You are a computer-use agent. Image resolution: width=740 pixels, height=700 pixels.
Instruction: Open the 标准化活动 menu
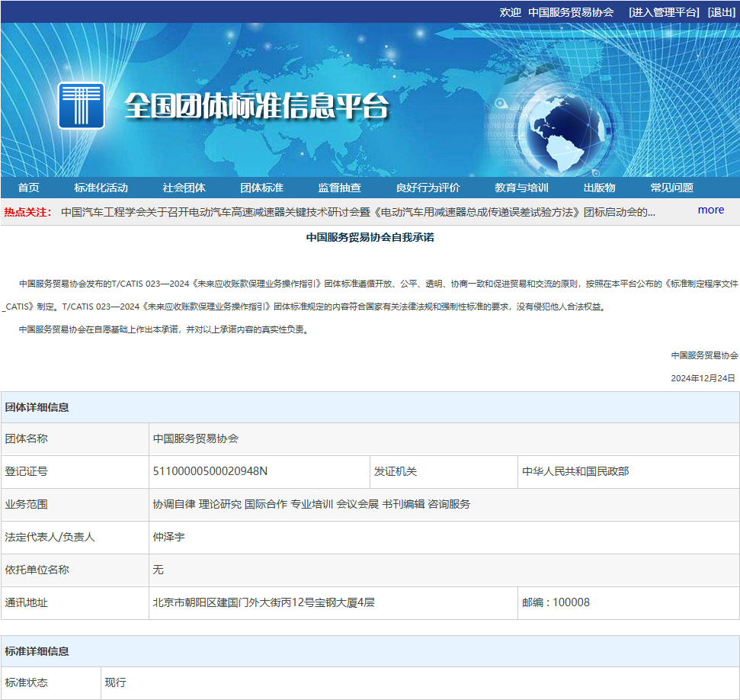pos(101,188)
